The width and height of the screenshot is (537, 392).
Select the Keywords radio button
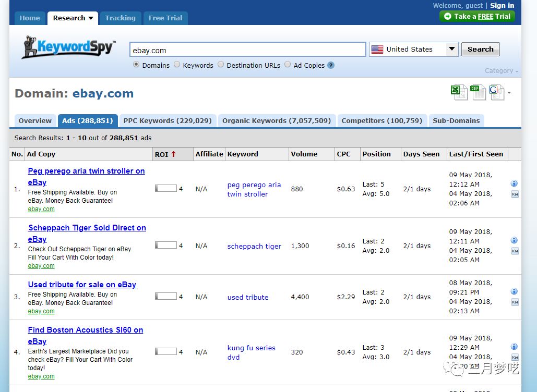[177, 64]
